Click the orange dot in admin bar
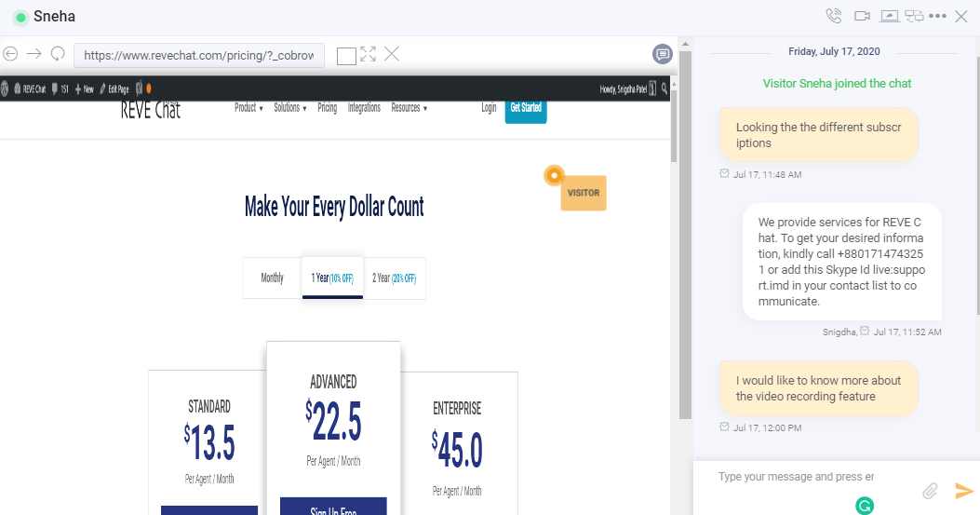Screen dimensions: 980x515 pyautogui.click(x=149, y=88)
